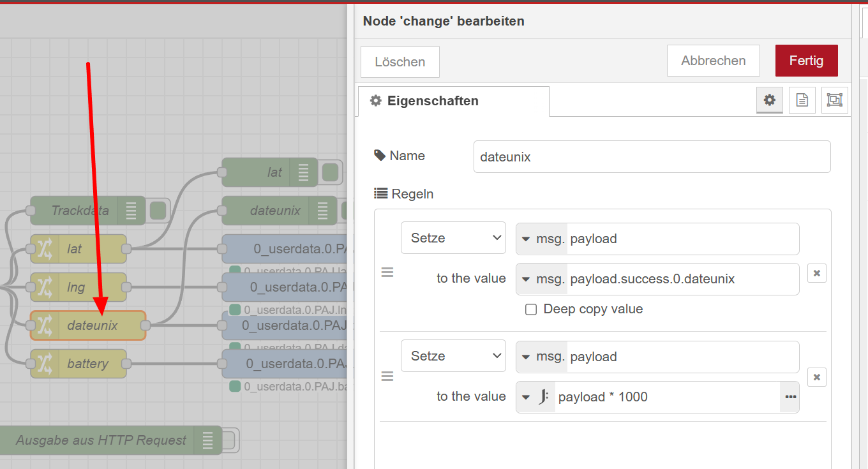
Task: Click the Abbrechen button
Action: [x=713, y=61]
